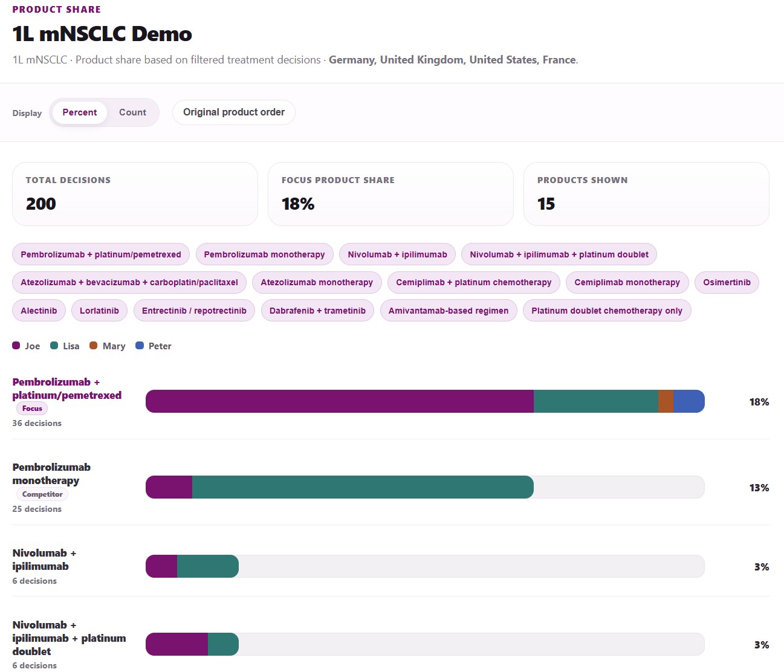
Task: Select Pembrolizumab monotherapy chip
Action: click(264, 254)
